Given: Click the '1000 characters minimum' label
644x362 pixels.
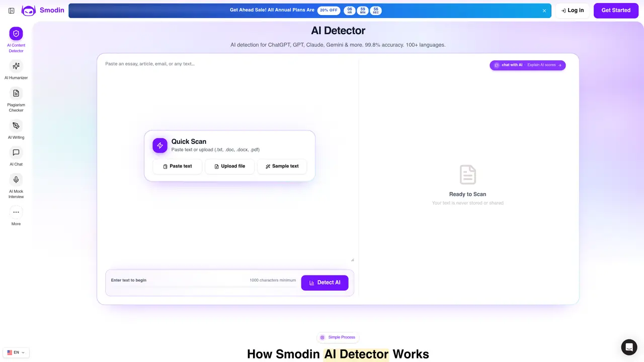Looking at the screenshot, I should click(273, 280).
